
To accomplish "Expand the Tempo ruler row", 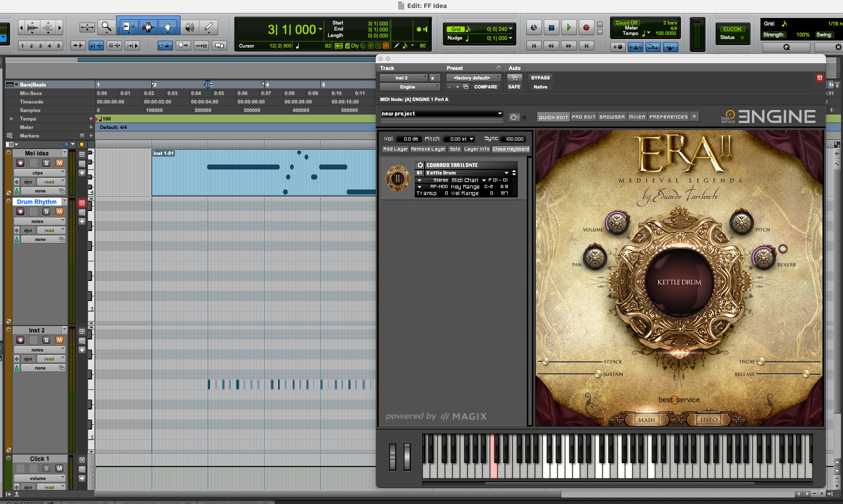I will 12,119.
